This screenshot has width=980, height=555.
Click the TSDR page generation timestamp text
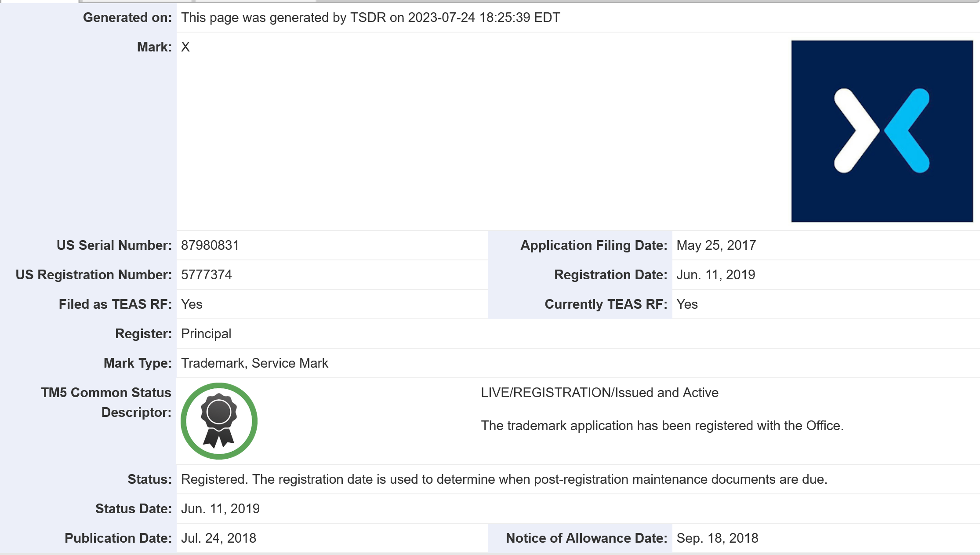click(370, 18)
